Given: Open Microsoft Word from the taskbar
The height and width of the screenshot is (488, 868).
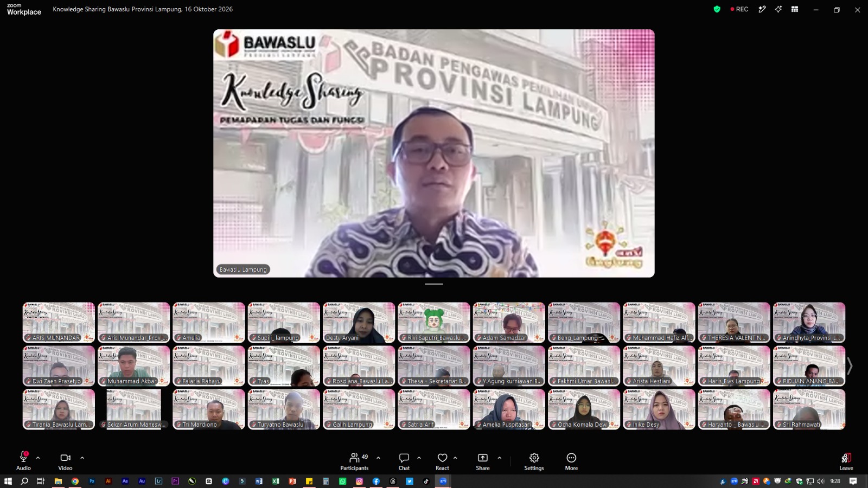Looking at the screenshot, I should [x=259, y=481].
